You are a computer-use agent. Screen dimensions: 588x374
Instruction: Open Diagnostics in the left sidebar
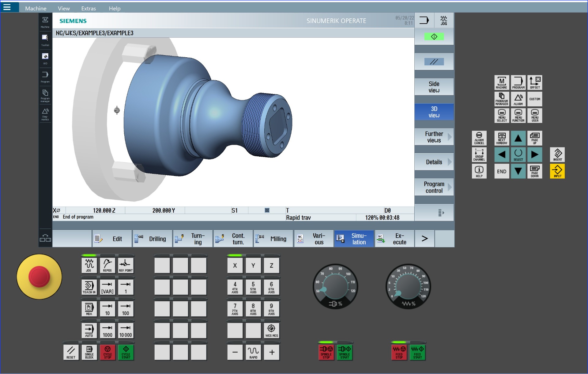pos(45,114)
